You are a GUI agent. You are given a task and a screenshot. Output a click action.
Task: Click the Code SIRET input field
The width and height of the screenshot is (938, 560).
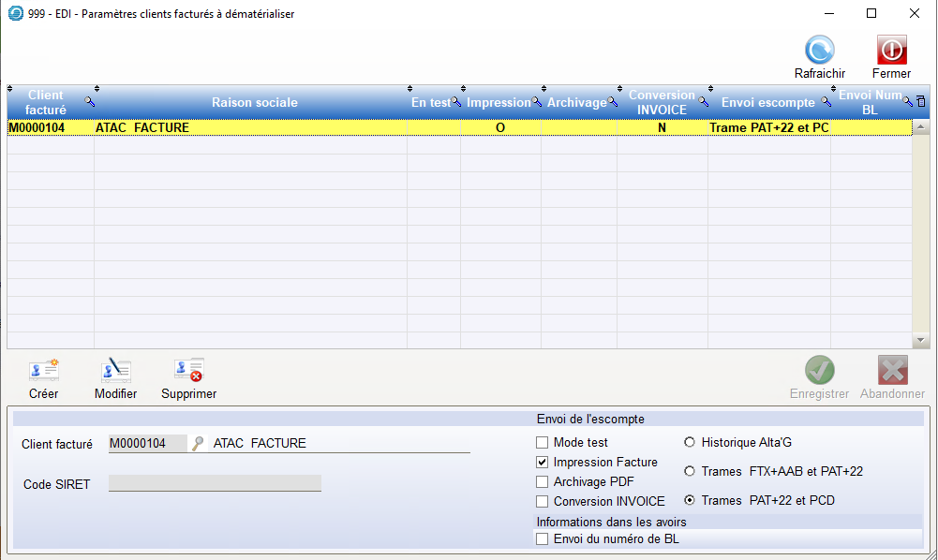215,484
